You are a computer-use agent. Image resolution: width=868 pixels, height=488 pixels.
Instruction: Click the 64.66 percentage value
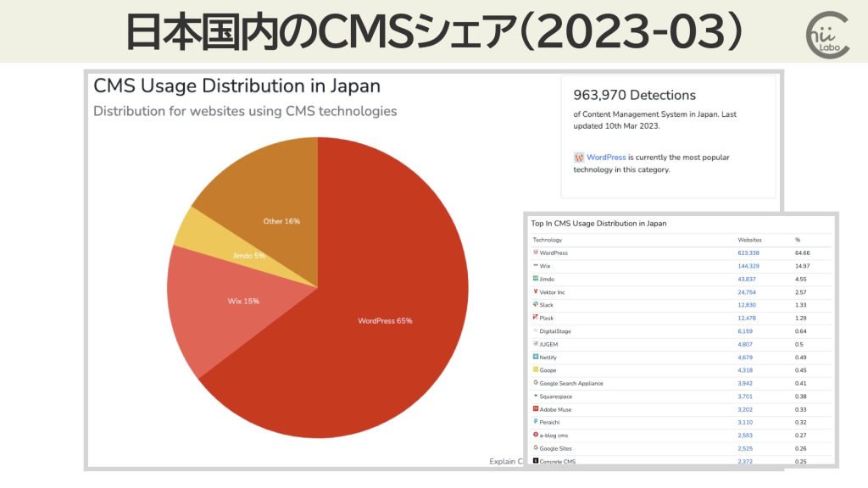click(802, 252)
